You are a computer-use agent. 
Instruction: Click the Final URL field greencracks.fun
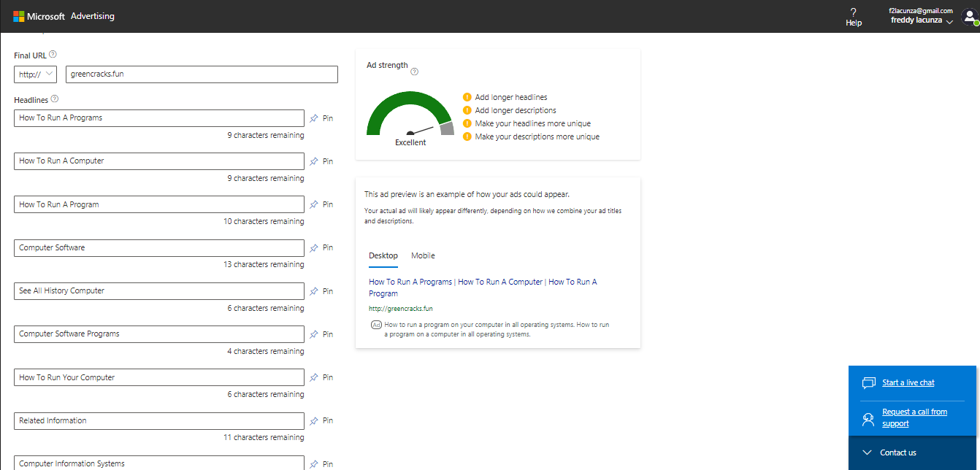click(202, 74)
